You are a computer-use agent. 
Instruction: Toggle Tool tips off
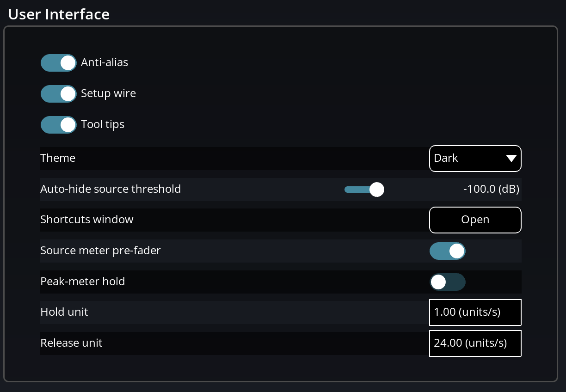click(x=58, y=124)
